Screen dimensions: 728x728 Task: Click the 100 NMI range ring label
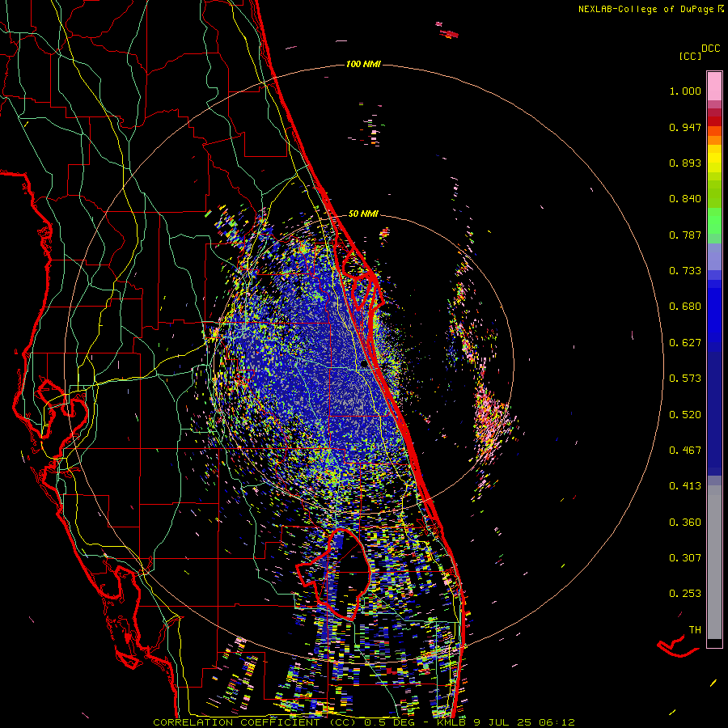pos(363,64)
